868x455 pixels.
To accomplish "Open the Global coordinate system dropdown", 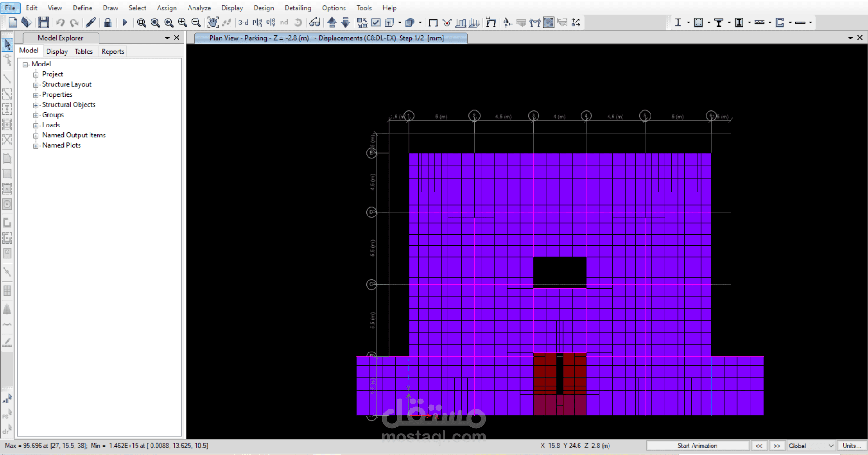I will (x=811, y=446).
